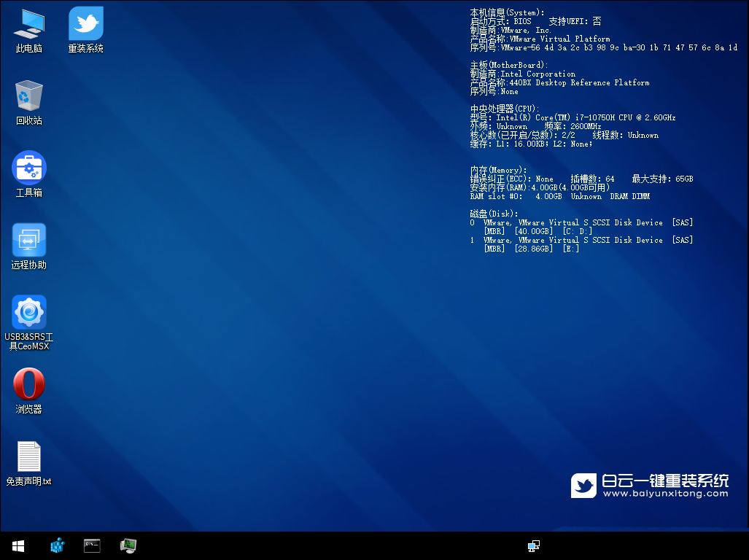Open Command Prompt from the taskbar

click(x=92, y=545)
